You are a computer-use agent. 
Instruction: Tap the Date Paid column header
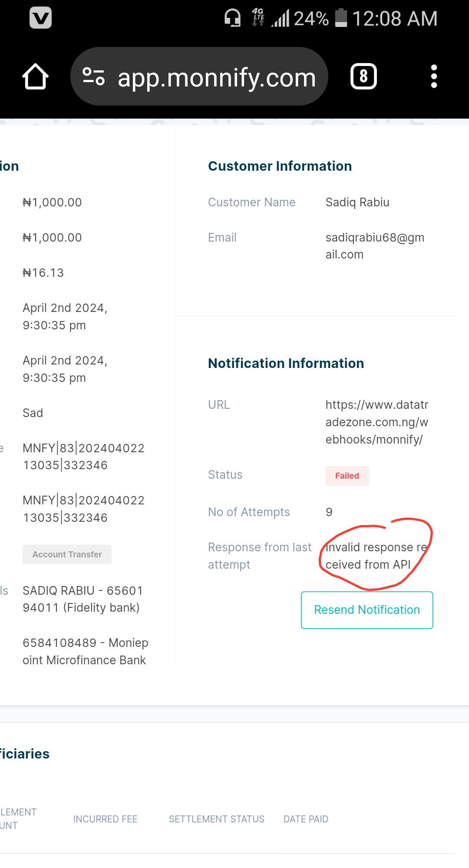tap(306, 819)
